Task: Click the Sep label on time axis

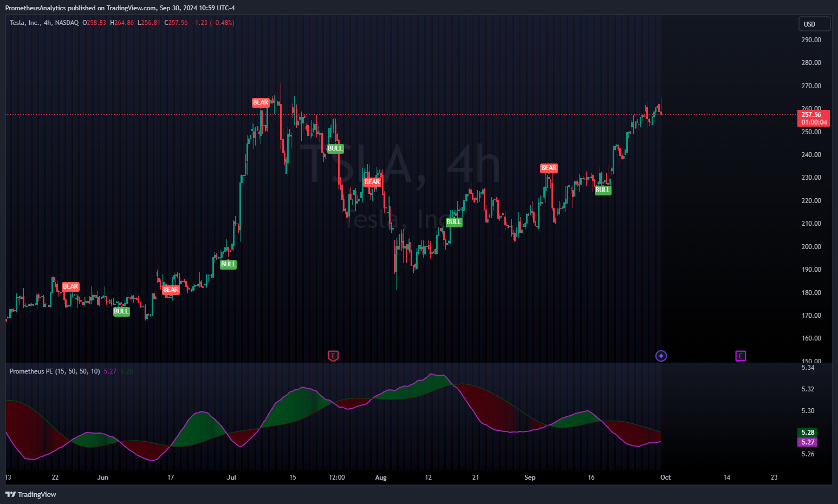Action: [530, 477]
